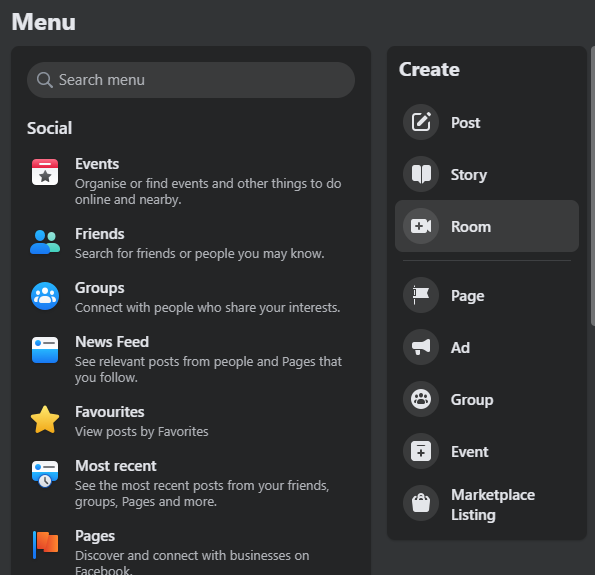Viewport: 595px width, 575px height.
Task: Click 'See the most recent posts' description
Action: pyautogui.click(x=202, y=494)
